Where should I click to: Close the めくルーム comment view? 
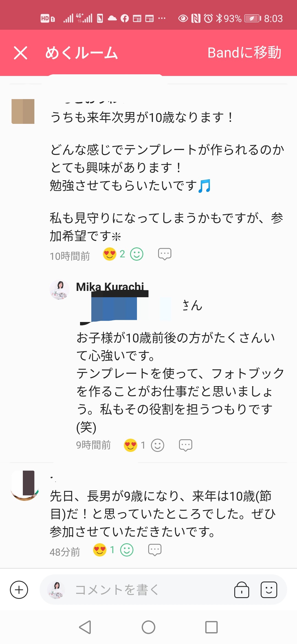[x=21, y=53]
